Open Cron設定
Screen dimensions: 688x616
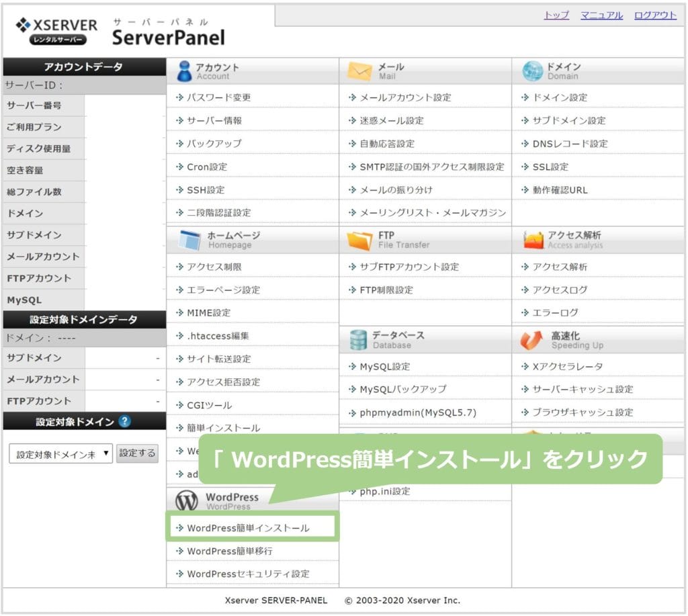[x=207, y=167]
